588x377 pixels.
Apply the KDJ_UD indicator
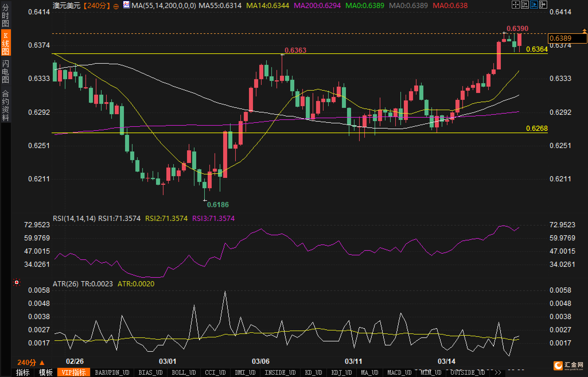click(342, 373)
